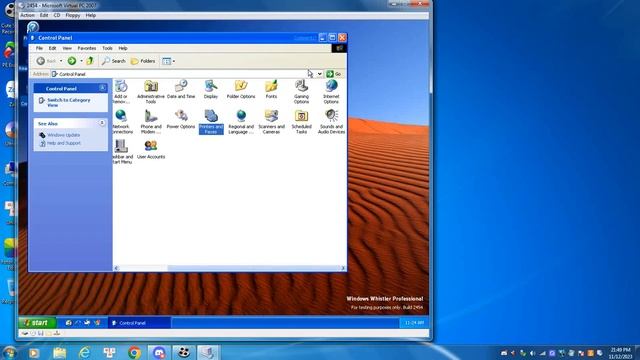Screen dimensions: 640x360
Task: Click the Search toolbar button
Action: coord(113,61)
